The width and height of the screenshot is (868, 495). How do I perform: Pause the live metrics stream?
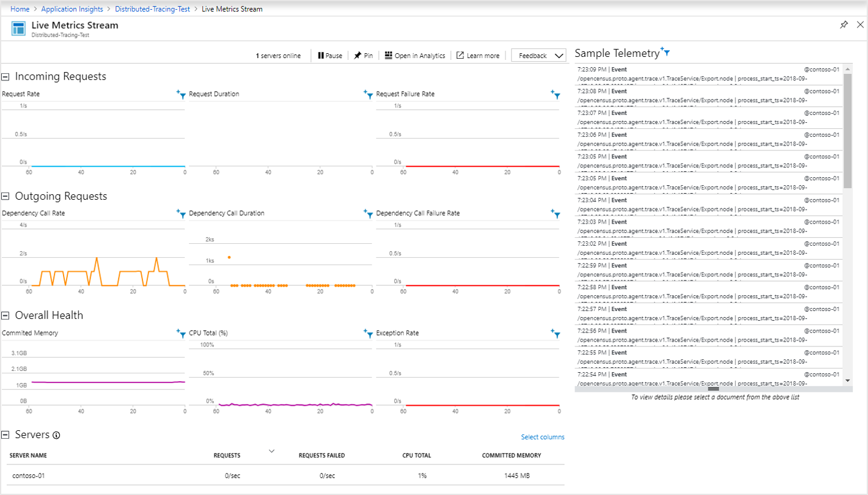click(x=330, y=56)
